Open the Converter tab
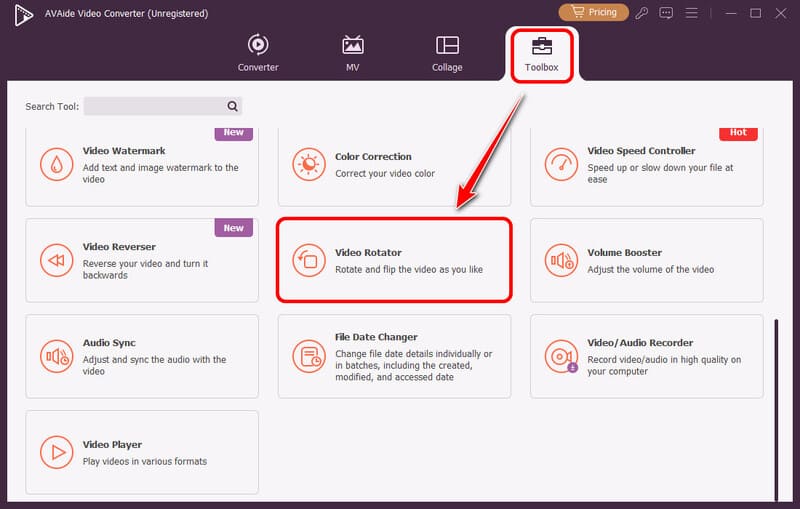This screenshot has height=509, width=800. (x=258, y=53)
